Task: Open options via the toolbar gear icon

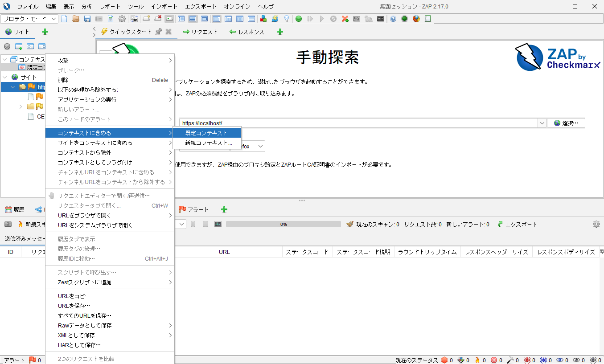Action: [122, 19]
